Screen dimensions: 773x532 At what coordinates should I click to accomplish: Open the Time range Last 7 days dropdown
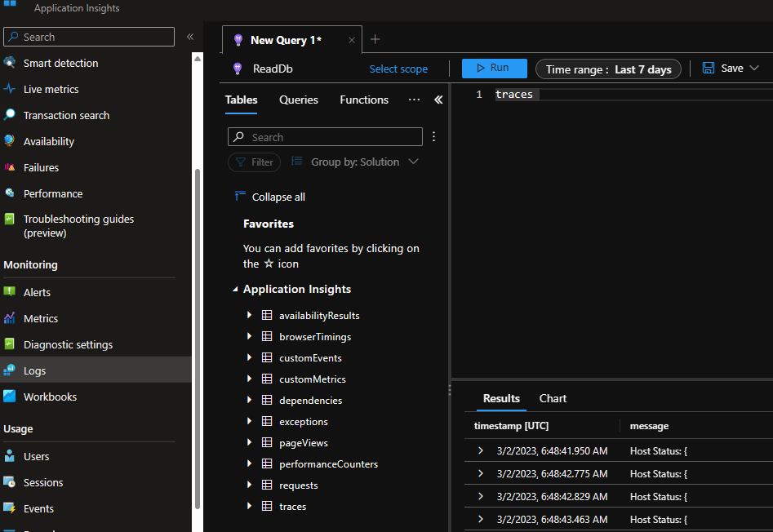click(608, 69)
